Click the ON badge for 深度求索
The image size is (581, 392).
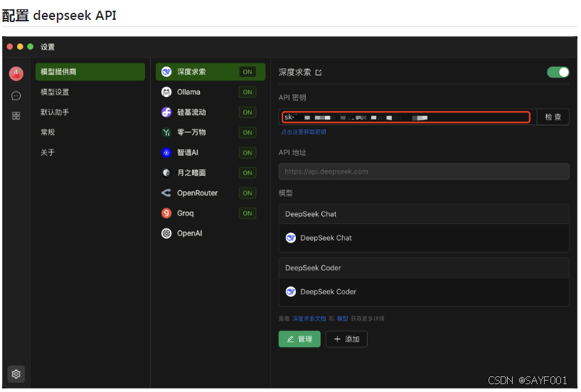coord(247,72)
